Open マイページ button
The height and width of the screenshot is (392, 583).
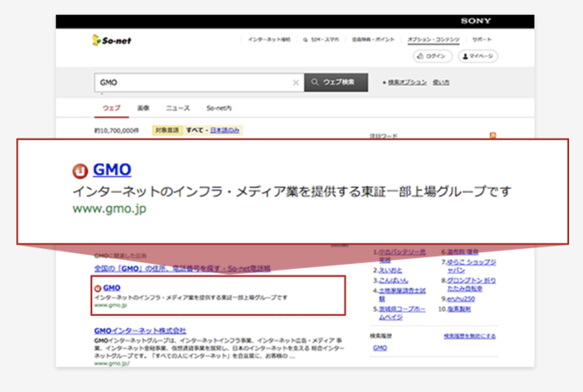coord(478,56)
